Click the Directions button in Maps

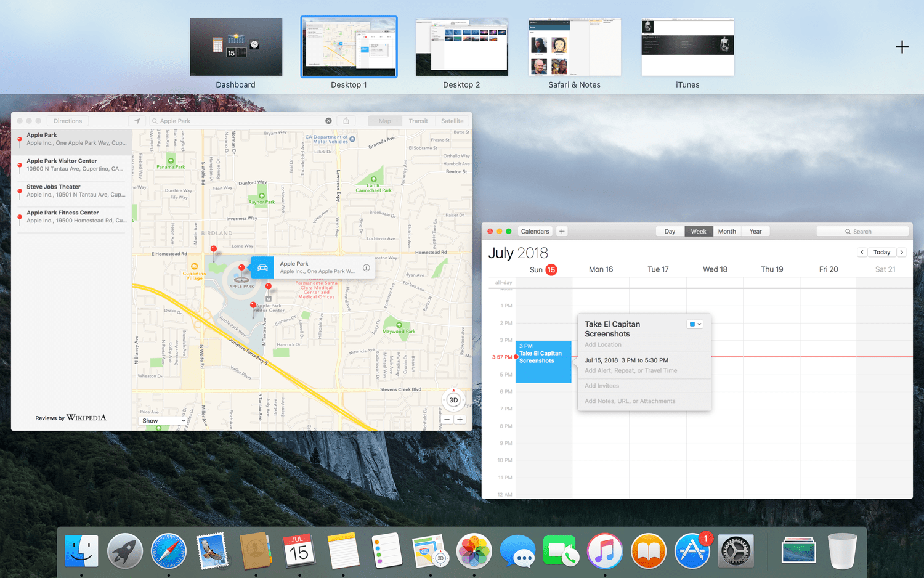click(x=68, y=121)
